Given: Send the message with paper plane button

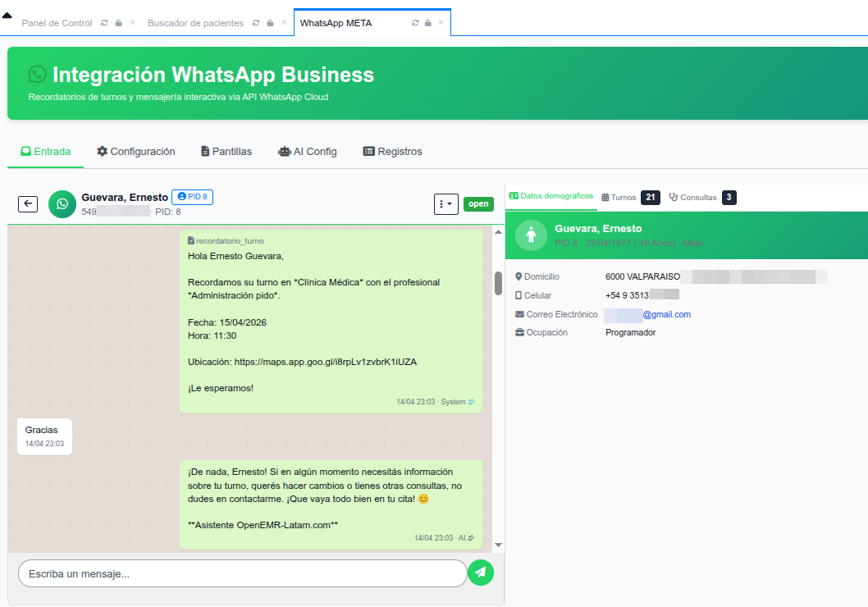Looking at the screenshot, I should (x=481, y=573).
